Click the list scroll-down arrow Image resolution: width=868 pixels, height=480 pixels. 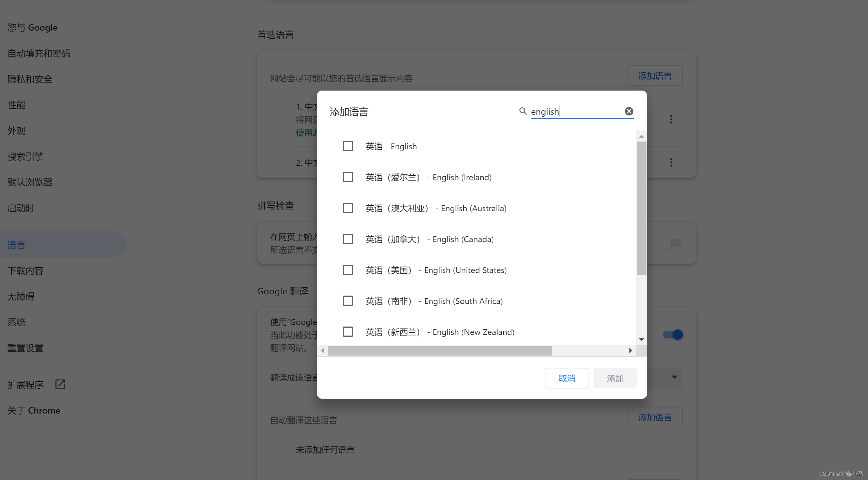coord(641,339)
